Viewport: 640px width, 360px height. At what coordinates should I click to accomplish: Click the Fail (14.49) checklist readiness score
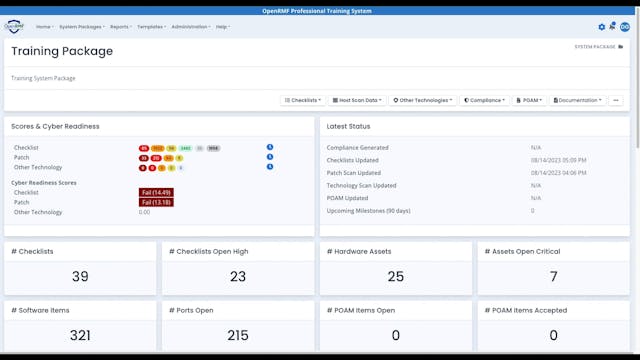156,192
